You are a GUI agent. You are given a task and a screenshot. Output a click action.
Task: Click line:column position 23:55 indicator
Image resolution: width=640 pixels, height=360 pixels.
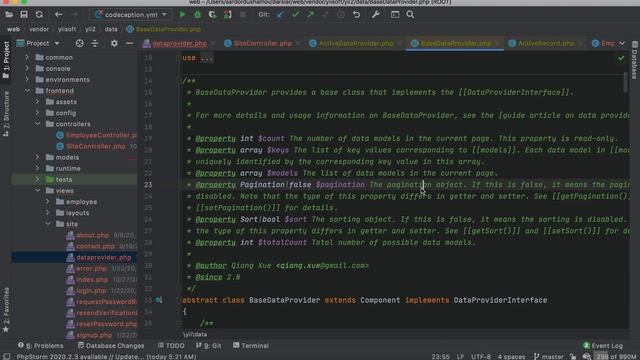440,356
